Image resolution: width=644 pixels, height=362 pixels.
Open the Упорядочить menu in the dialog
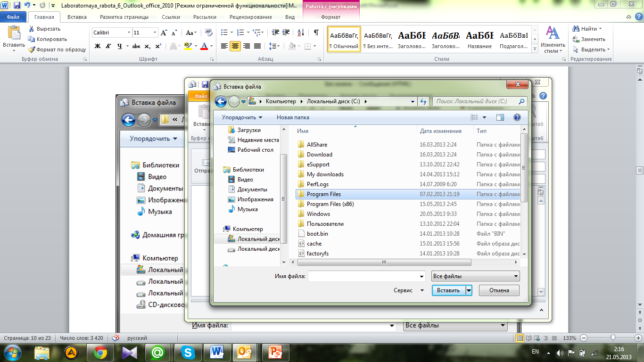tap(242, 117)
